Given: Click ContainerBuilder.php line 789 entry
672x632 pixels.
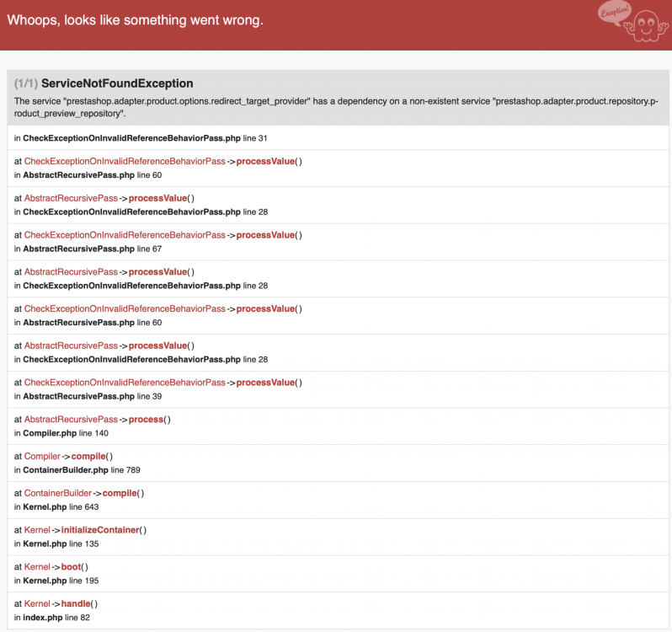Looking at the screenshot, I should coord(77,470).
